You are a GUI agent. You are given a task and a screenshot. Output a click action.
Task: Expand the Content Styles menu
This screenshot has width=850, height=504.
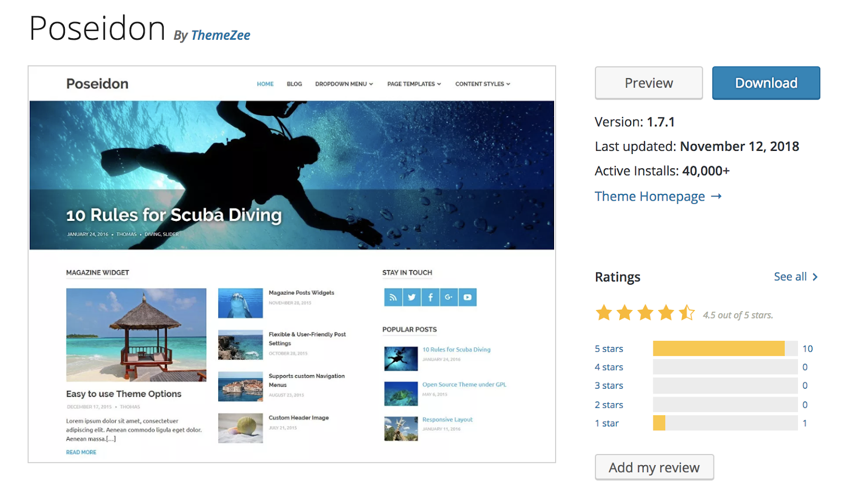[483, 84]
